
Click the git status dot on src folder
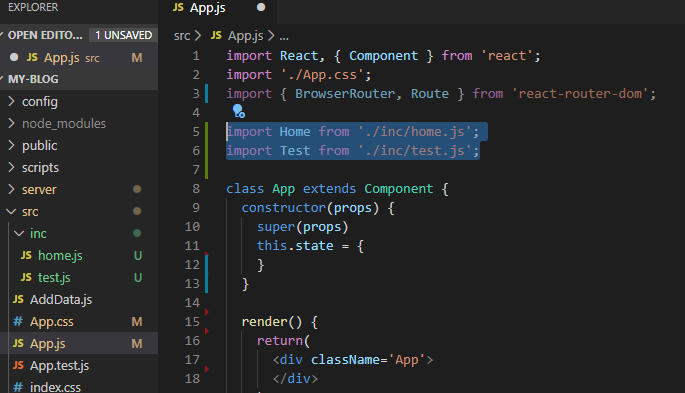click(x=137, y=211)
